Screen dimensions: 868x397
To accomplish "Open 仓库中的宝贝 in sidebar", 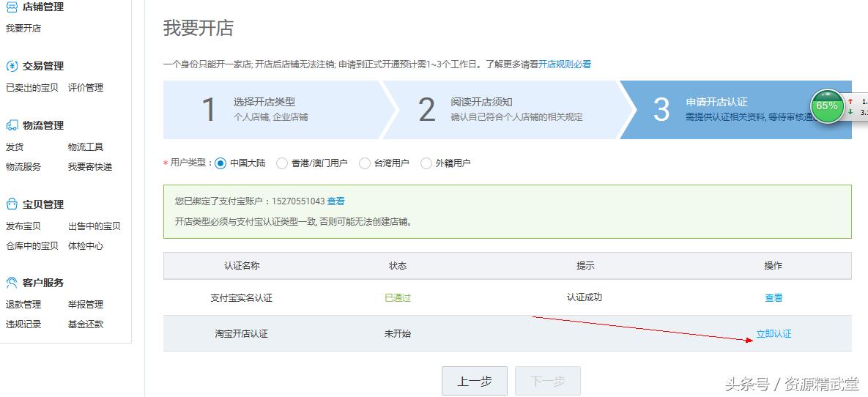I will (32, 246).
